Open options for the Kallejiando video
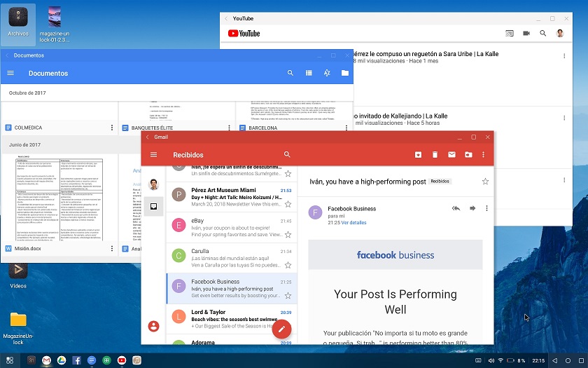 tap(564, 118)
